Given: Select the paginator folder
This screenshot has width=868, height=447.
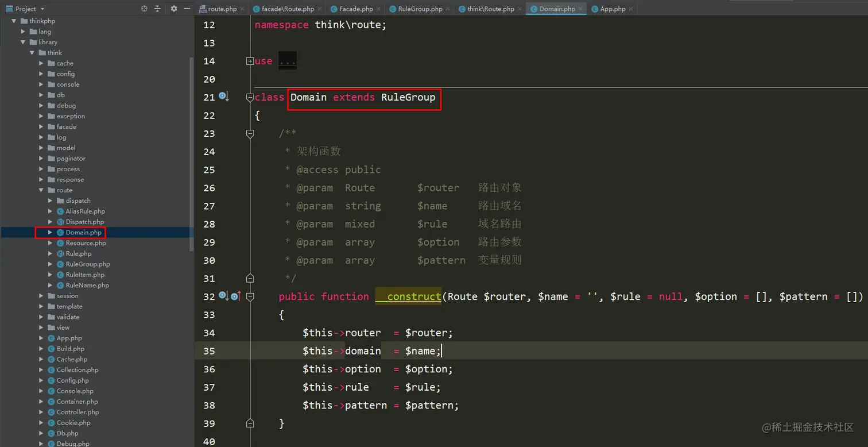Looking at the screenshot, I should pyautogui.click(x=71, y=159).
